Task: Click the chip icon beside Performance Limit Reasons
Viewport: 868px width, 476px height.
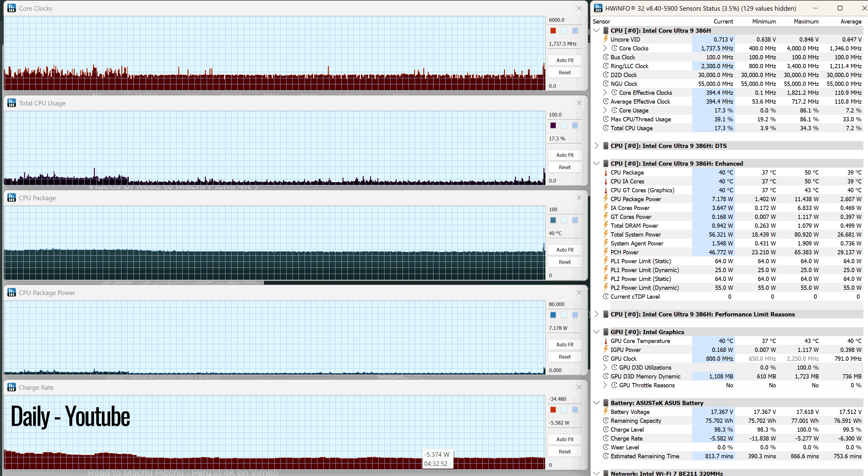Action: point(606,314)
